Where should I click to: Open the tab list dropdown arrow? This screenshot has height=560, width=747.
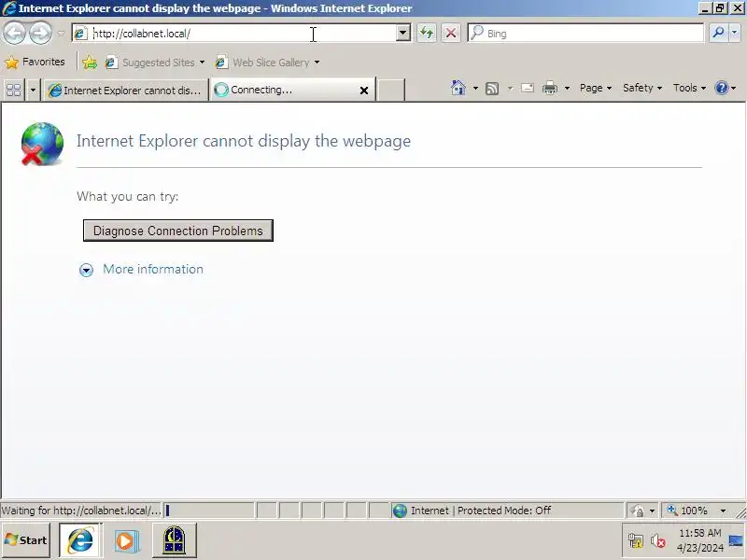[33, 90]
